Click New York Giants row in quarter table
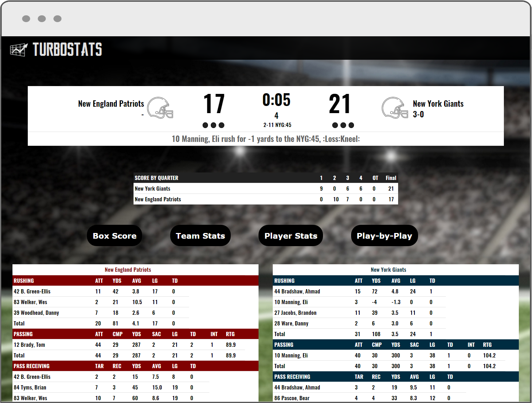Screen dimensions: 532x403 [266, 189]
